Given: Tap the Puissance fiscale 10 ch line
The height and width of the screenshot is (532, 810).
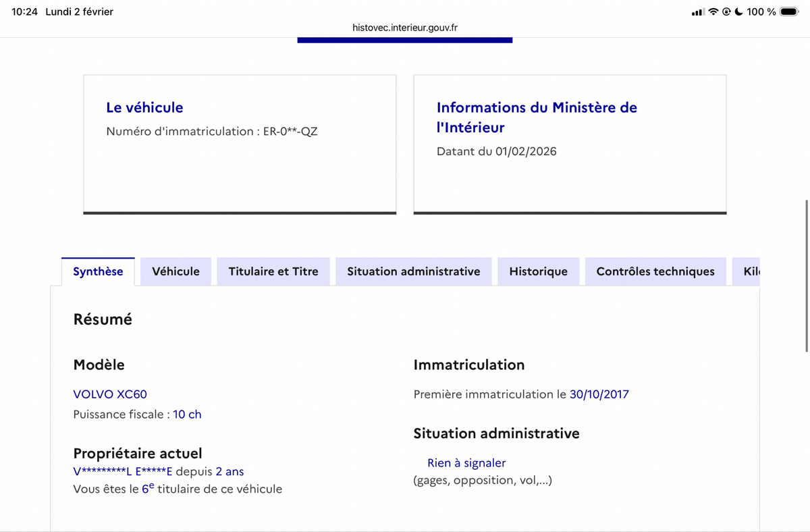Looking at the screenshot, I should 137,415.
